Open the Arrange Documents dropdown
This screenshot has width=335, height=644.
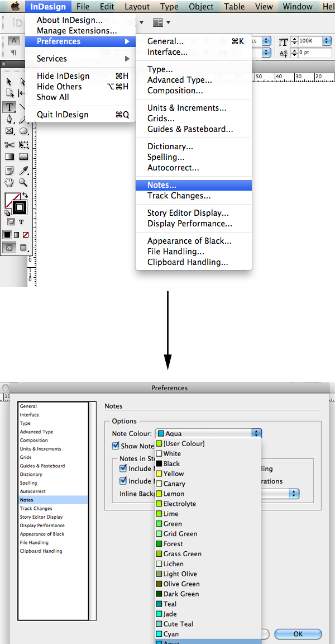pos(161,22)
